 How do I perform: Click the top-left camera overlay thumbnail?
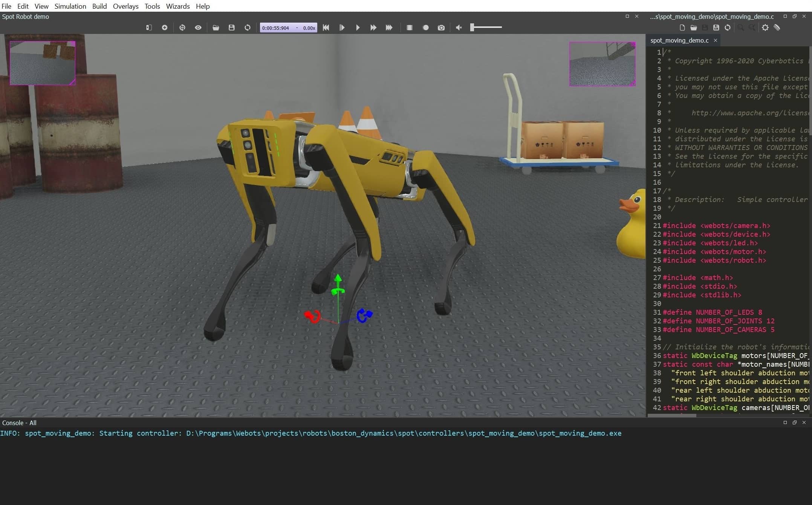point(42,63)
